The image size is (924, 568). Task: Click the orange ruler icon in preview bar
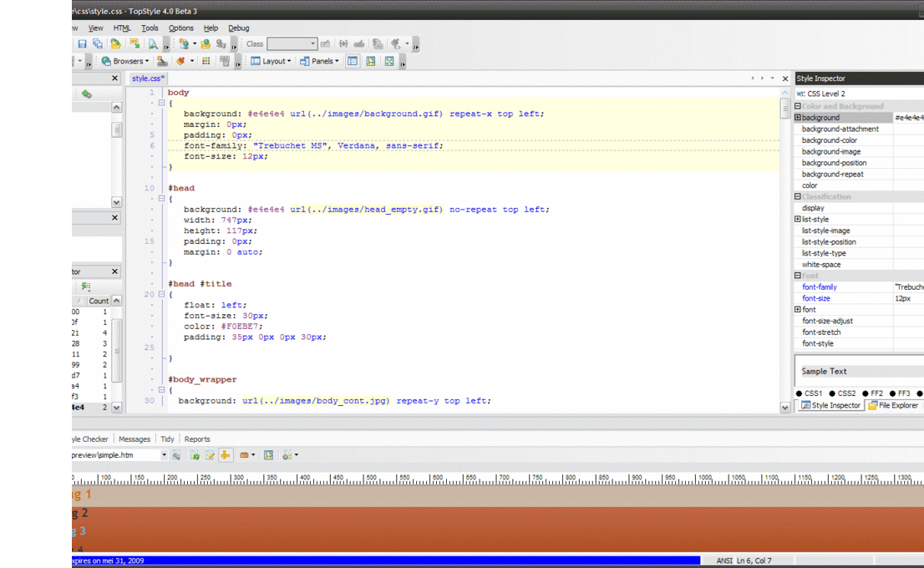pos(244,455)
